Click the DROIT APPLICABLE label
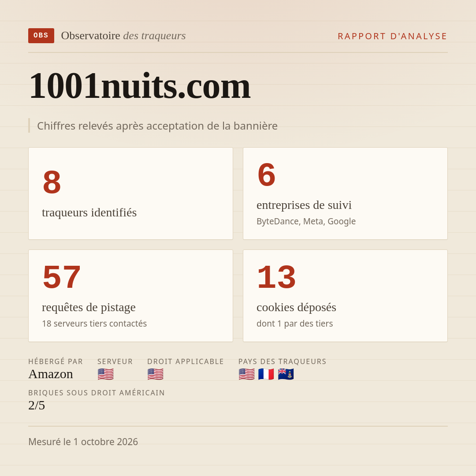Viewport: 476px width, 476px height. click(186, 361)
